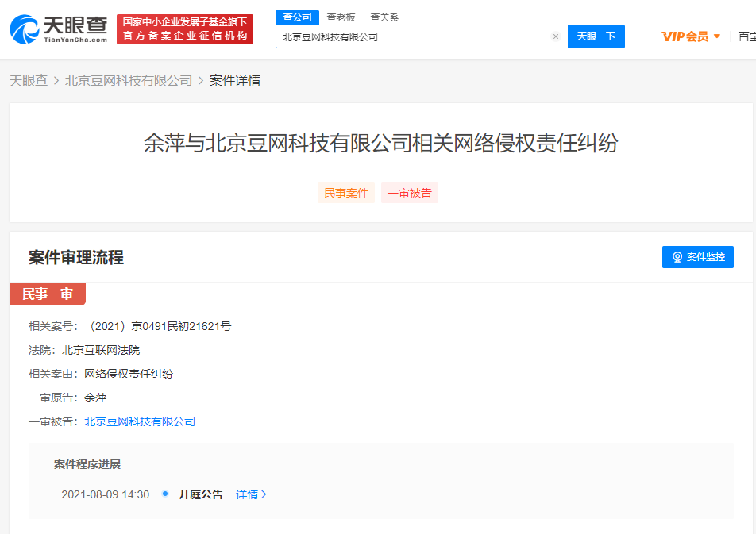Screen dimensions: 756x534
Task: Switch to the 查公司 search tab
Action: (297, 17)
